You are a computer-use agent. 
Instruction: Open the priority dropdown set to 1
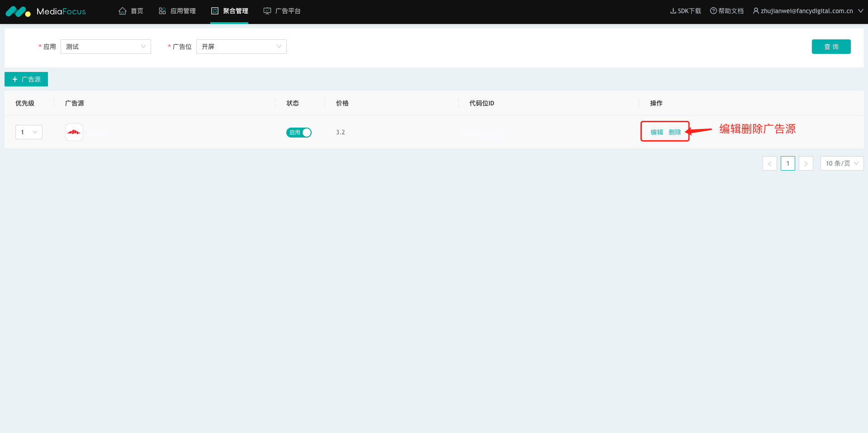29,132
